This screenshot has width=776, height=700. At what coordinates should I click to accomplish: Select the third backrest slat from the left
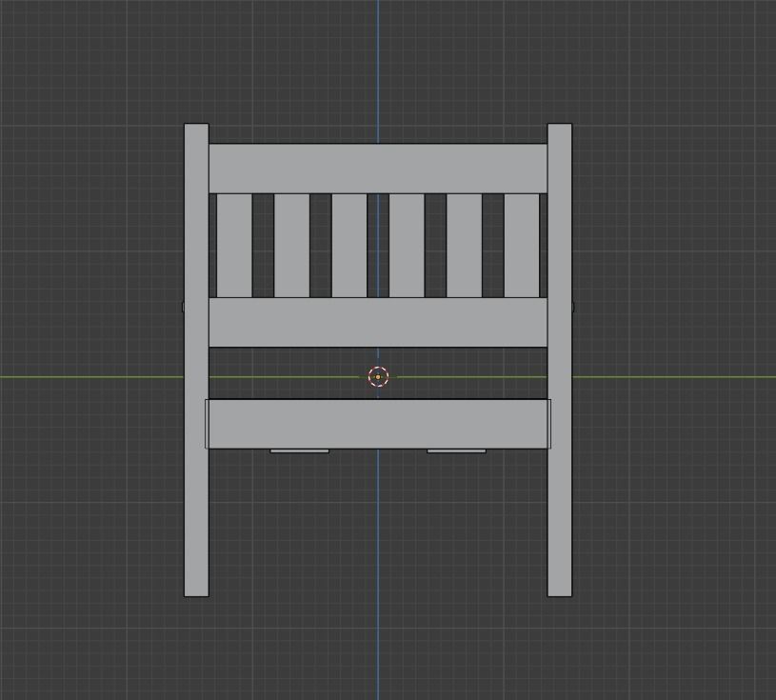pos(349,246)
